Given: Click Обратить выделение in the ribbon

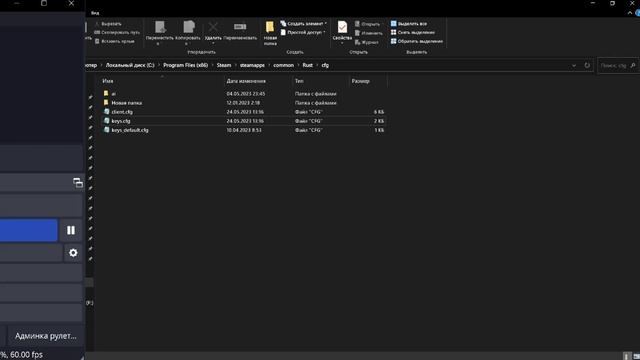Looking at the screenshot, I should (x=417, y=41).
